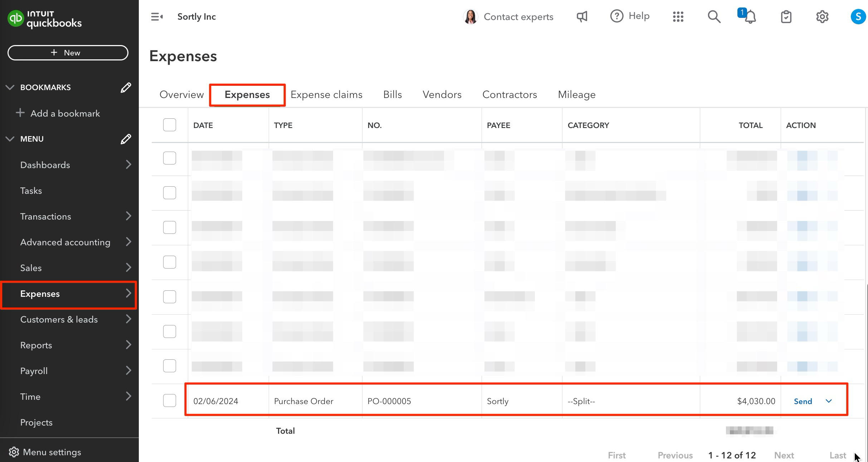Expand the Reports submenu arrow
868x462 pixels.
128,345
